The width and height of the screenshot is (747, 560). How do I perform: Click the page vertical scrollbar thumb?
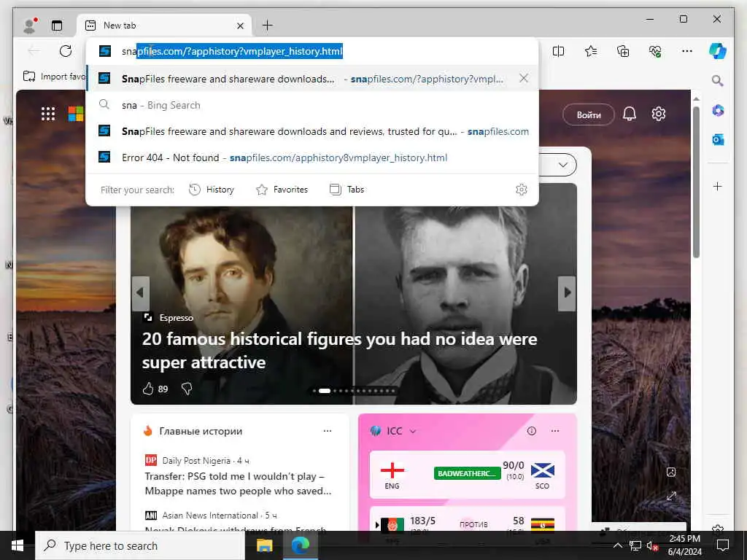(696, 182)
